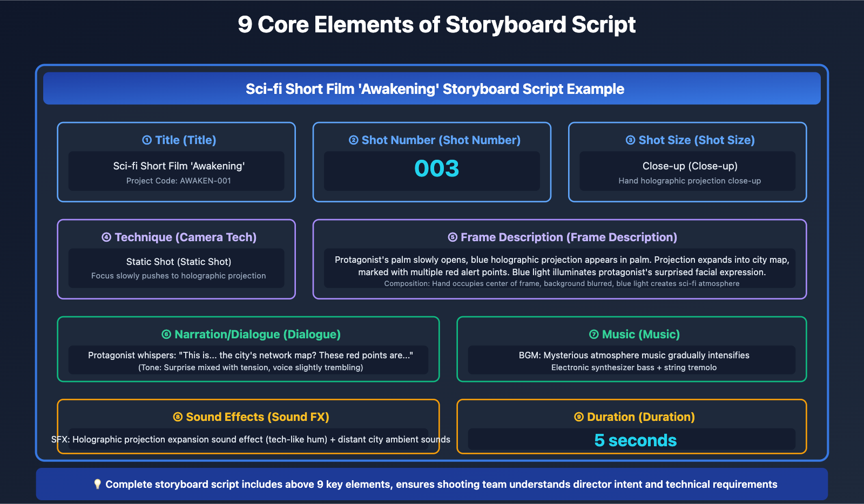
Task: Click the Frame Description composition note
Action: pos(562,283)
